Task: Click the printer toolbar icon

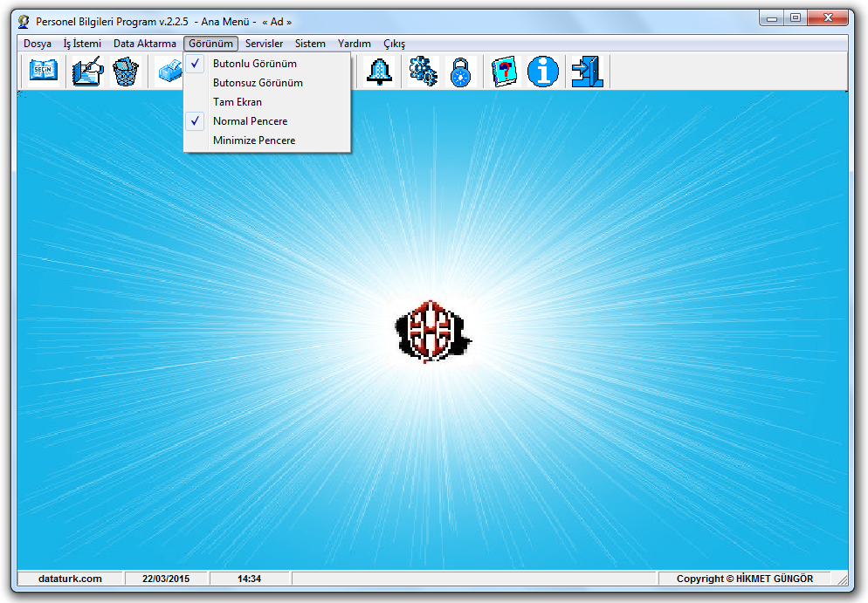Action: (170, 72)
